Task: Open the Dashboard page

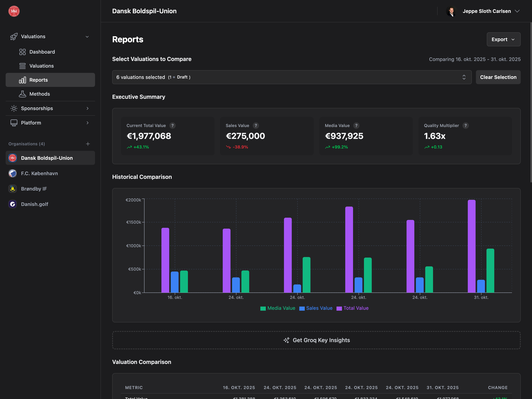Action: (x=42, y=52)
